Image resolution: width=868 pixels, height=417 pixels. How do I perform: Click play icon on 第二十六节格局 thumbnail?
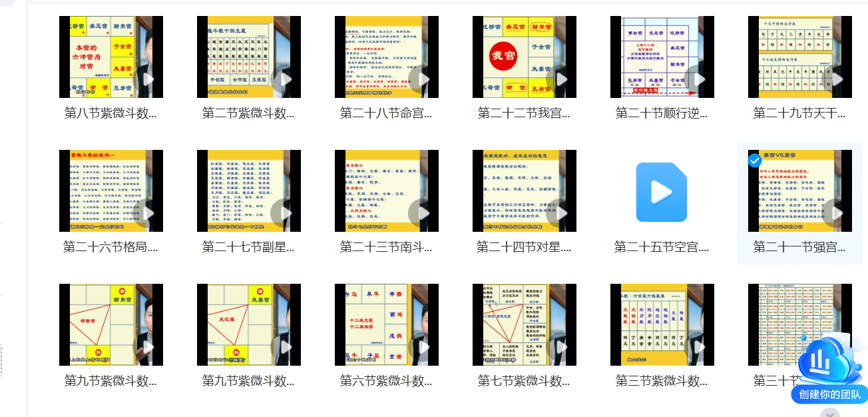[x=147, y=213]
